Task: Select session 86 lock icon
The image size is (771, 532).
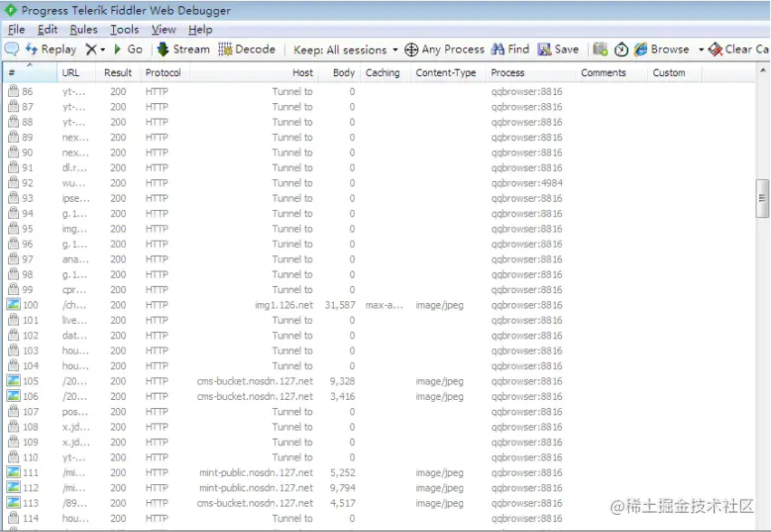Action: (14, 90)
